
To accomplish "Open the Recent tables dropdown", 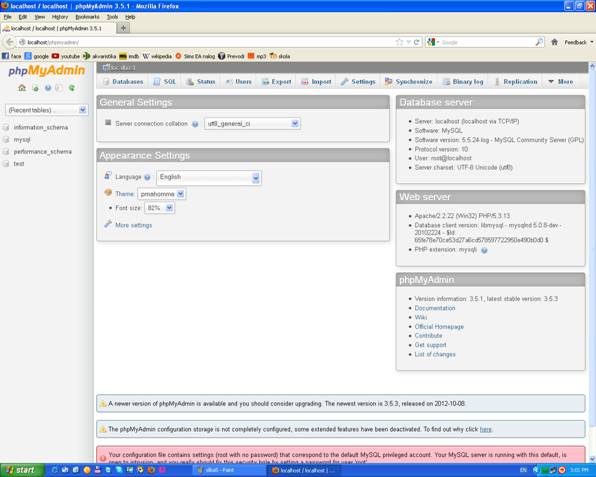I will tap(47, 110).
